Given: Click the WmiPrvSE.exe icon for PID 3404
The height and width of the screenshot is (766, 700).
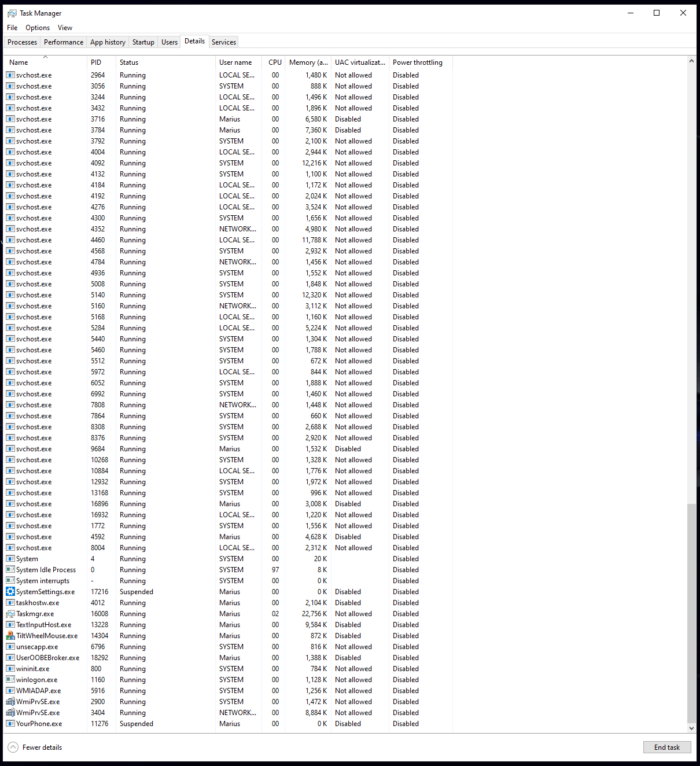Looking at the screenshot, I should pos(10,713).
